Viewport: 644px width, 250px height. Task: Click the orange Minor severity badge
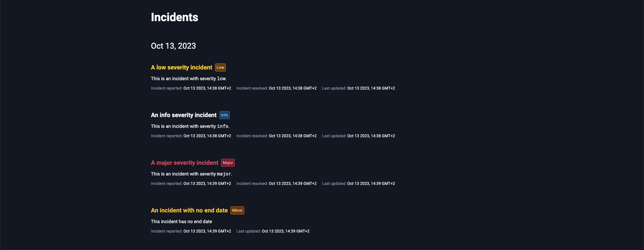pyautogui.click(x=237, y=210)
